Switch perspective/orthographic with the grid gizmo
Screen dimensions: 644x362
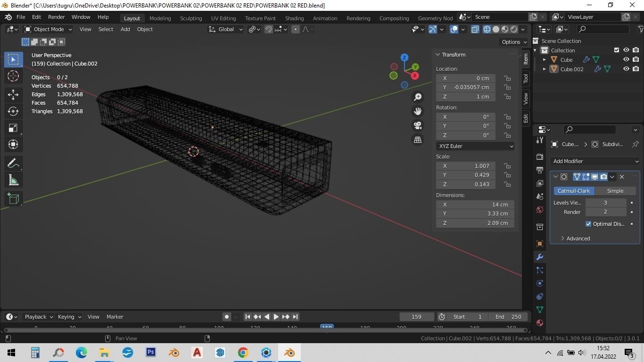[418, 140]
